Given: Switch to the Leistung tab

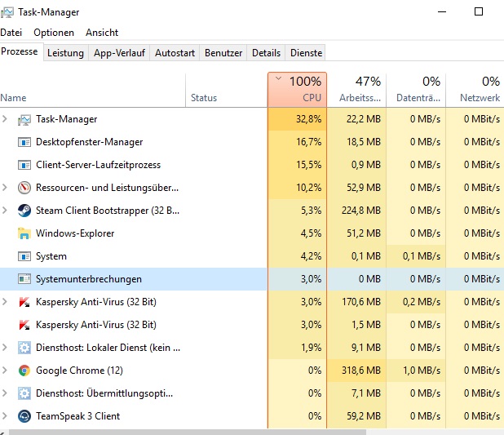Looking at the screenshot, I should pyautogui.click(x=65, y=53).
